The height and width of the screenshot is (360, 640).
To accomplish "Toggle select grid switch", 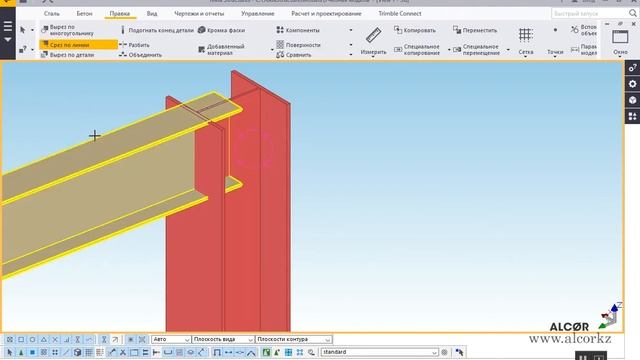I will [89, 352].
